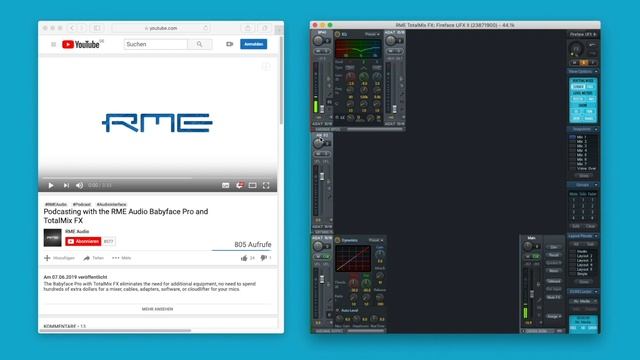The image size is (640, 360).
Task: Toggle the Dynamics panel power button
Action: (338, 240)
